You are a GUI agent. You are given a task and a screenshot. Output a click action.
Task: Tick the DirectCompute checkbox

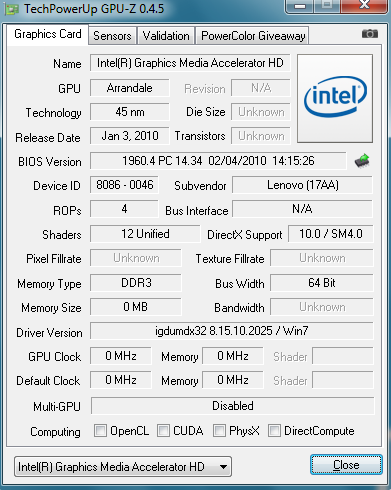[x=274, y=430]
